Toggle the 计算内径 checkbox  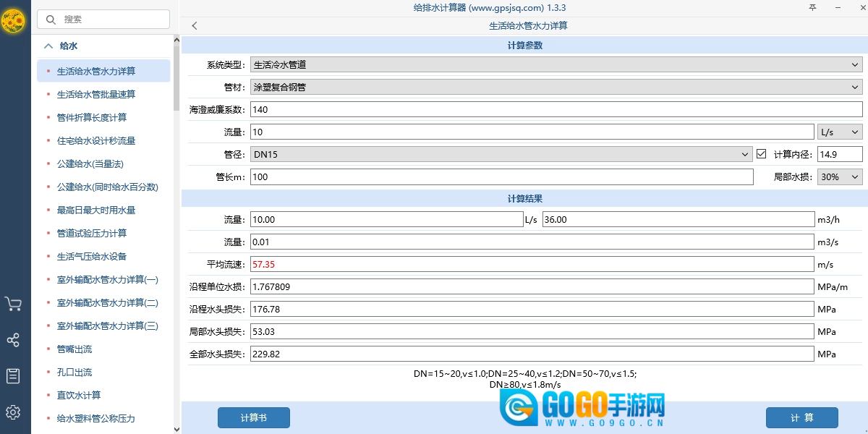(x=761, y=154)
